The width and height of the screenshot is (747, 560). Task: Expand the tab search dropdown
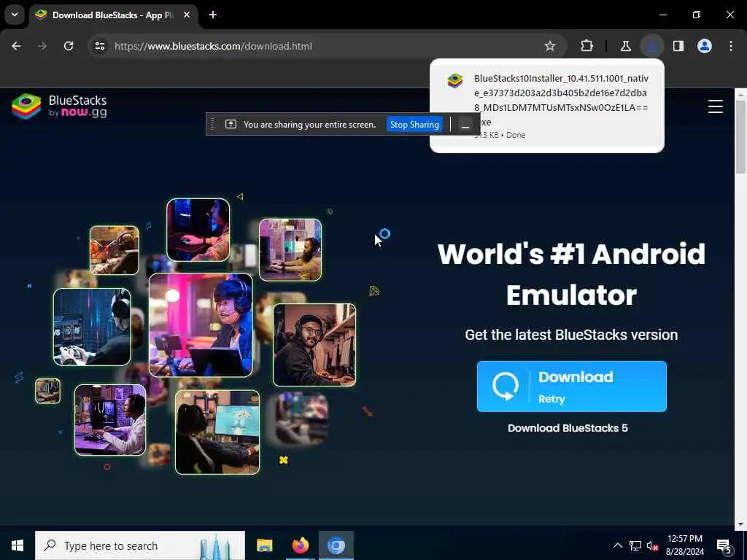click(x=15, y=15)
